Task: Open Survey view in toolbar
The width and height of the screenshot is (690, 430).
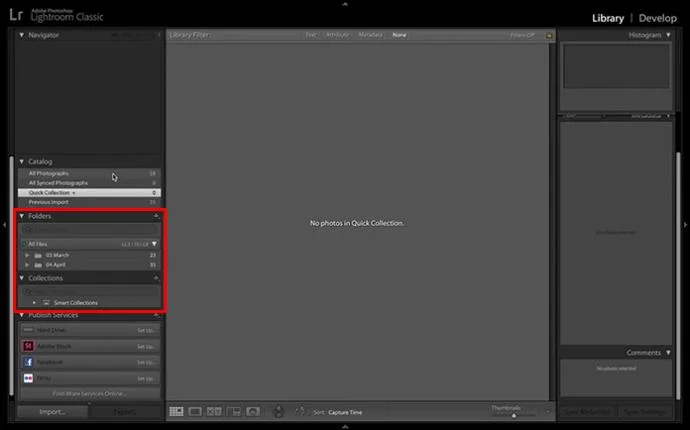Action: (x=233, y=411)
